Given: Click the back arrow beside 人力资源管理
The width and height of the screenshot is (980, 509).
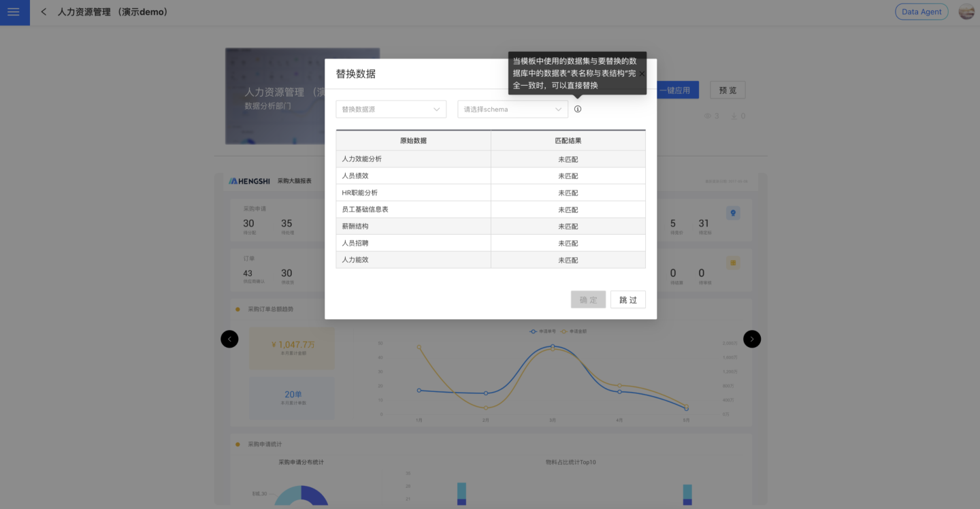Looking at the screenshot, I should 44,12.
